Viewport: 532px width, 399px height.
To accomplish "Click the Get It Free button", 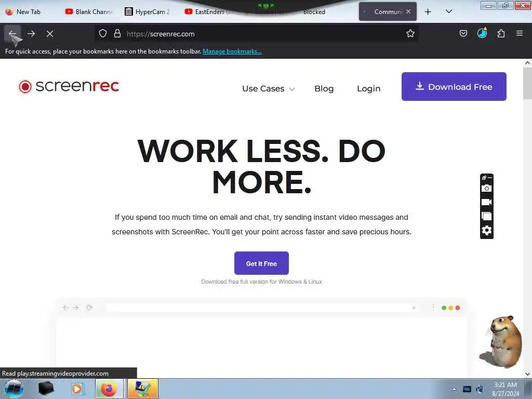I will click(261, 263).
